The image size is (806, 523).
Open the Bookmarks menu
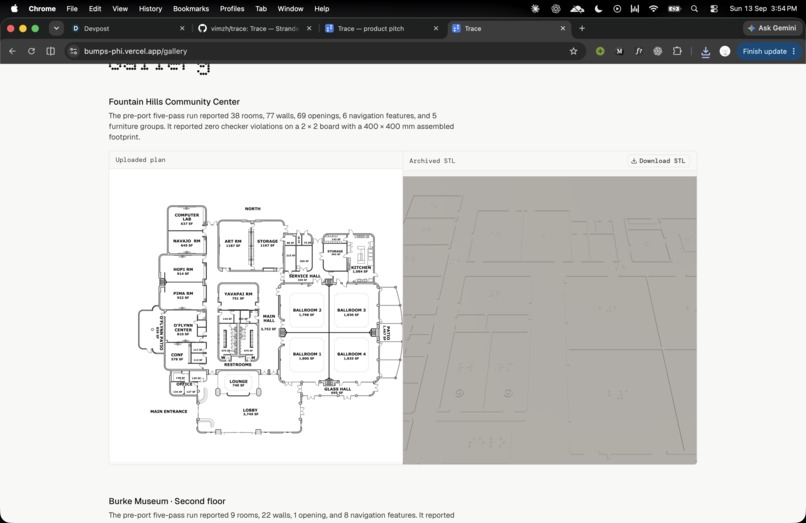[191, 9]
